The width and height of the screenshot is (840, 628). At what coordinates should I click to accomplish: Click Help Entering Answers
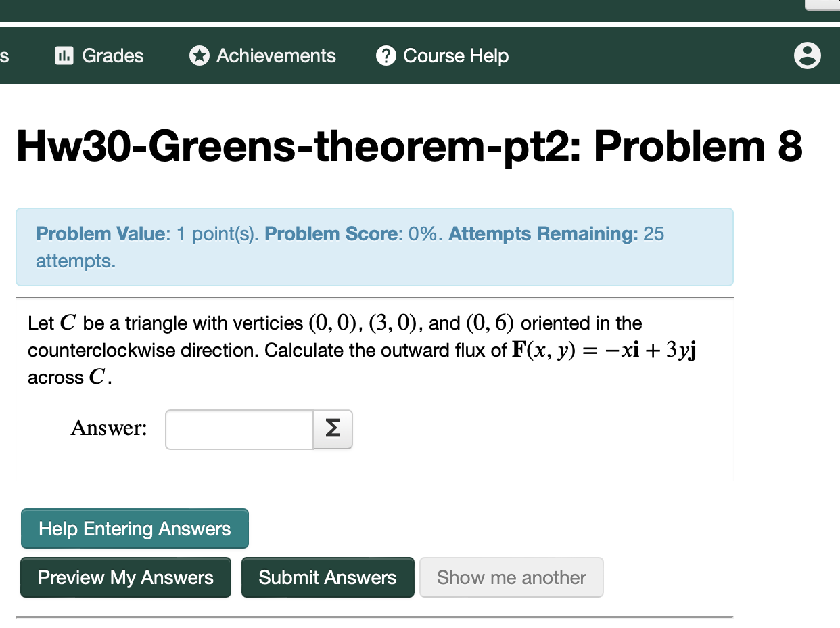click(134, 529)
